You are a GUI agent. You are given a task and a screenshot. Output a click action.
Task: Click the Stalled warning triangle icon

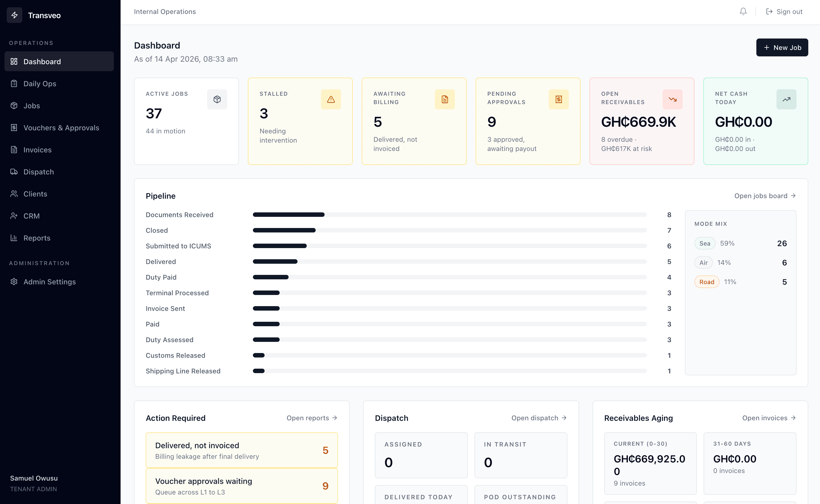tap(331, 99)
